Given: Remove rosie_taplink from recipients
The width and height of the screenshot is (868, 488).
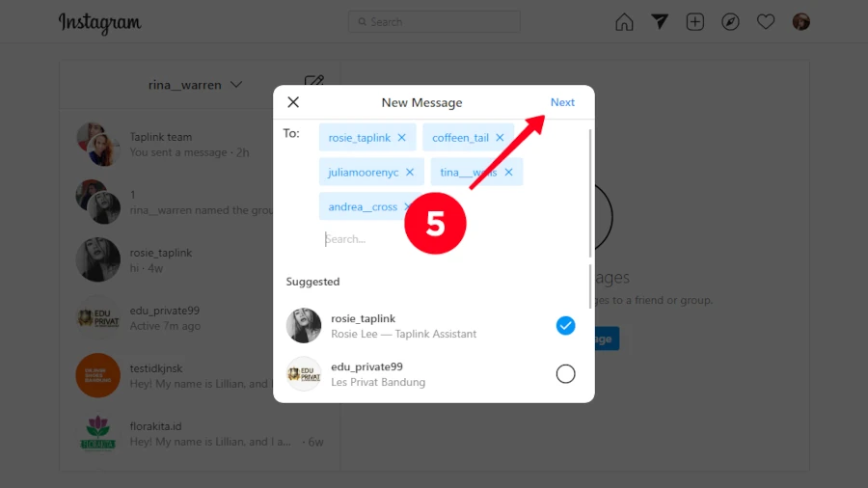Looking at the screenshot, I should tap(402, 138).
